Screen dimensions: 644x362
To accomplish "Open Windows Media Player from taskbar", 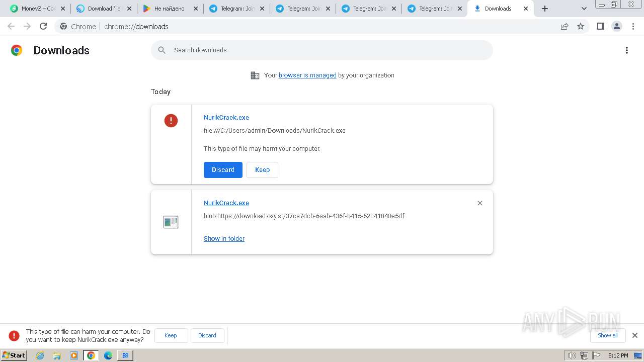I will click(74, 355).
